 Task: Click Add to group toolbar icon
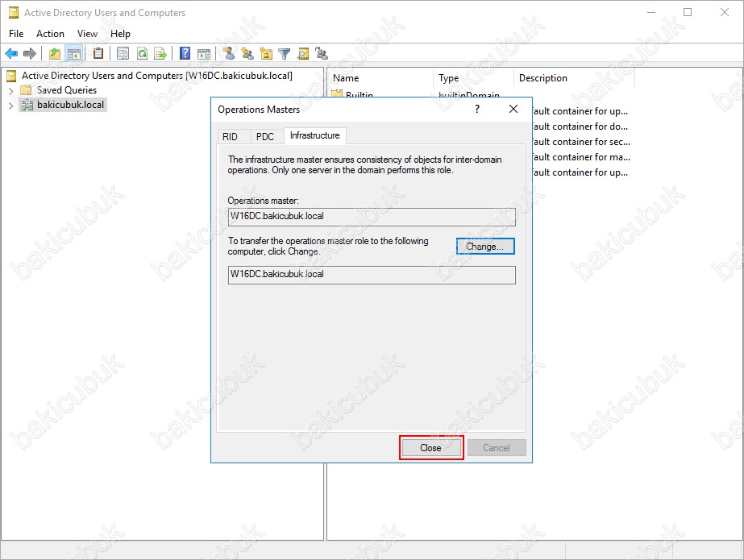322,53
